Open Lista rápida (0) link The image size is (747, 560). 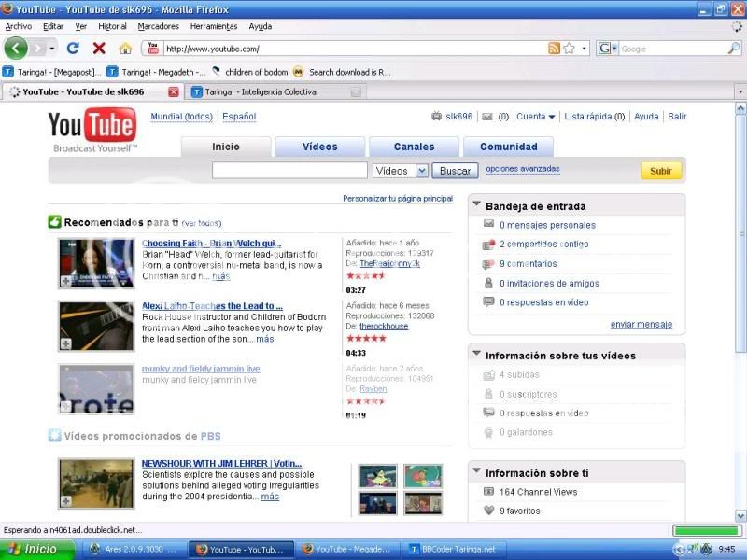click(x=595, y=117)
